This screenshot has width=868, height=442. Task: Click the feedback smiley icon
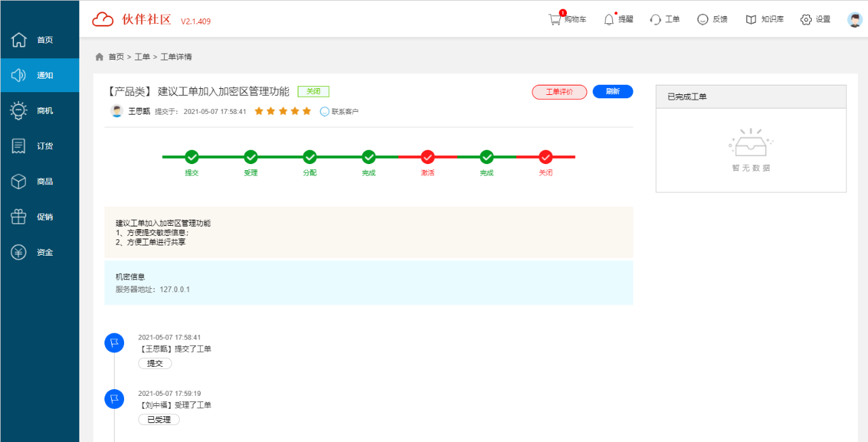[x=703, y=20]
